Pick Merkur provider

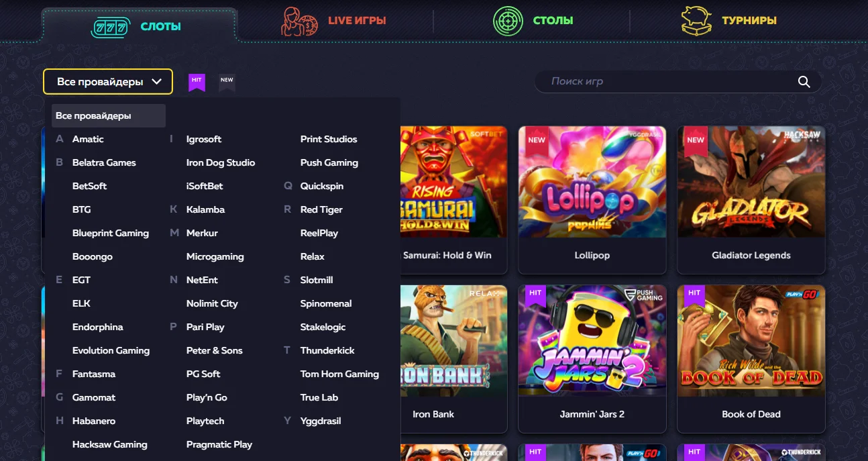pos(202,233)
